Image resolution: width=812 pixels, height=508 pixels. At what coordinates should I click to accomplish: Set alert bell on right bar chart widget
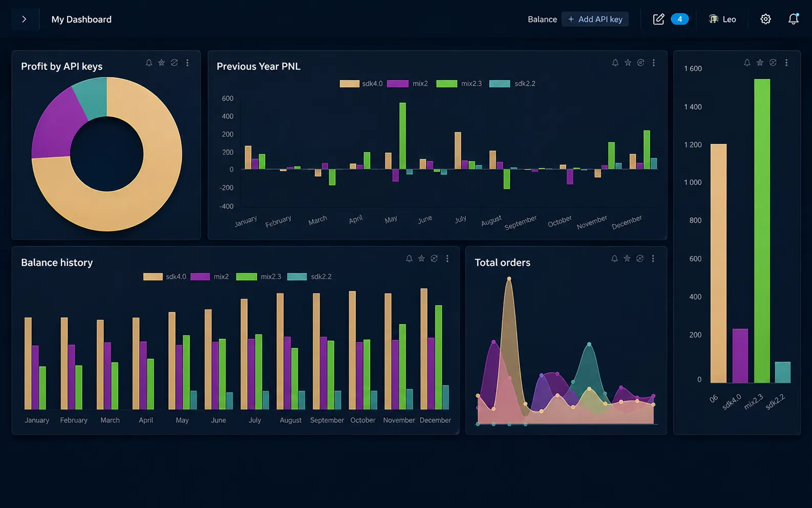click(x=747, y=62)
